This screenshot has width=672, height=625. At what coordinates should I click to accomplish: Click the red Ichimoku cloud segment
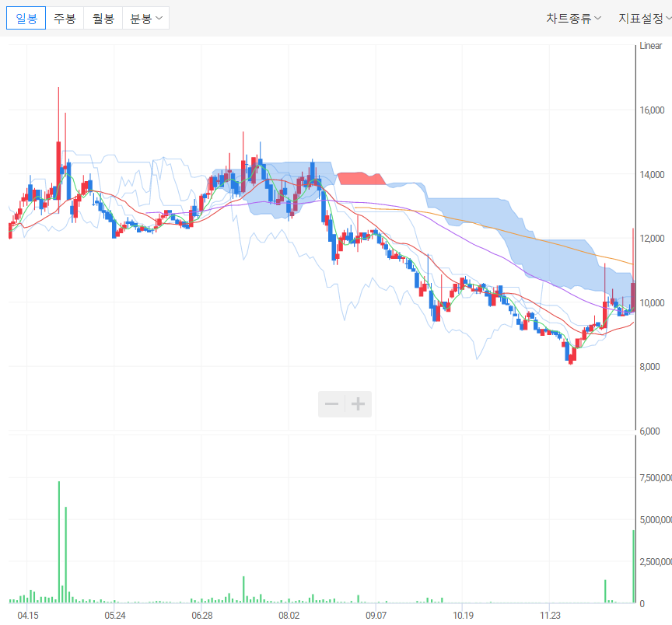pos(361,179)
